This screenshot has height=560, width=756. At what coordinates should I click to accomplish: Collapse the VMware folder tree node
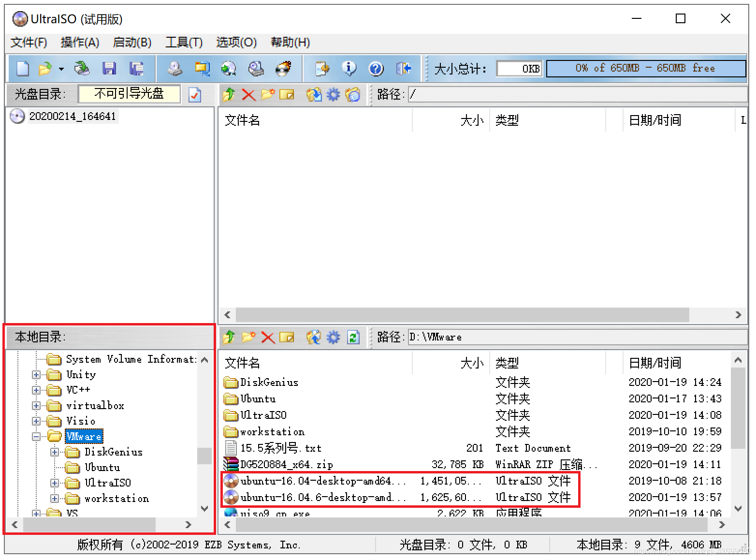click(x=36, y=437)
